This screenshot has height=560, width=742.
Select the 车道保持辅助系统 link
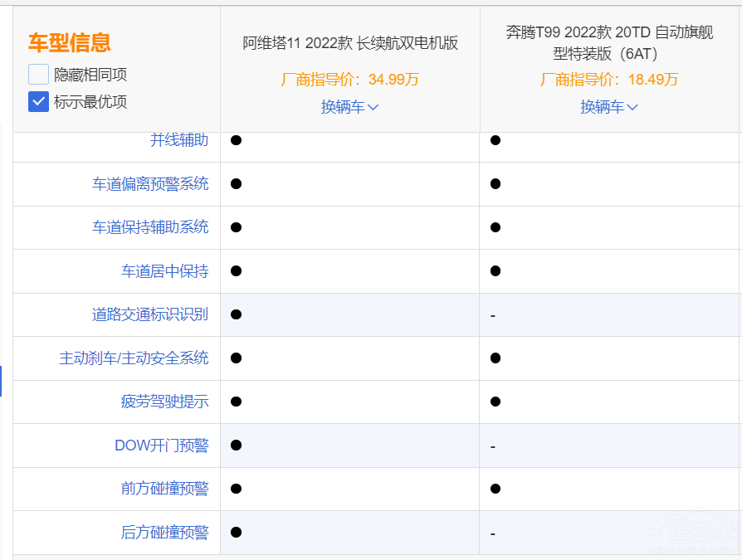coord(150,227)
